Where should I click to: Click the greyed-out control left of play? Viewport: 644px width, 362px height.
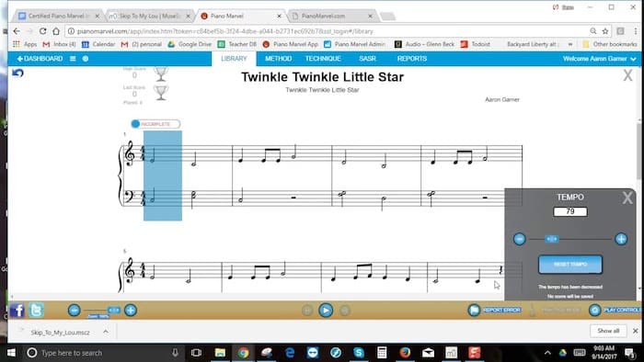click(x=307, y=311)
